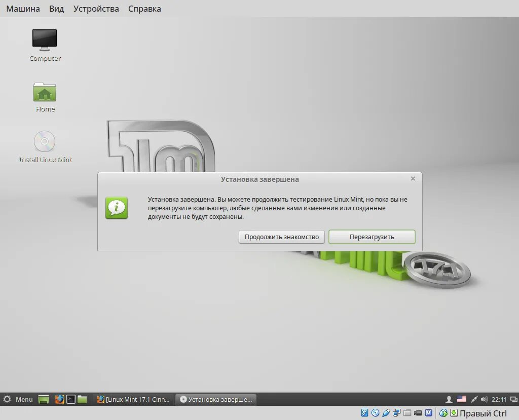Click the Перезагрузить button
Viewport: 519px width, 420px height.
[372, 237]
